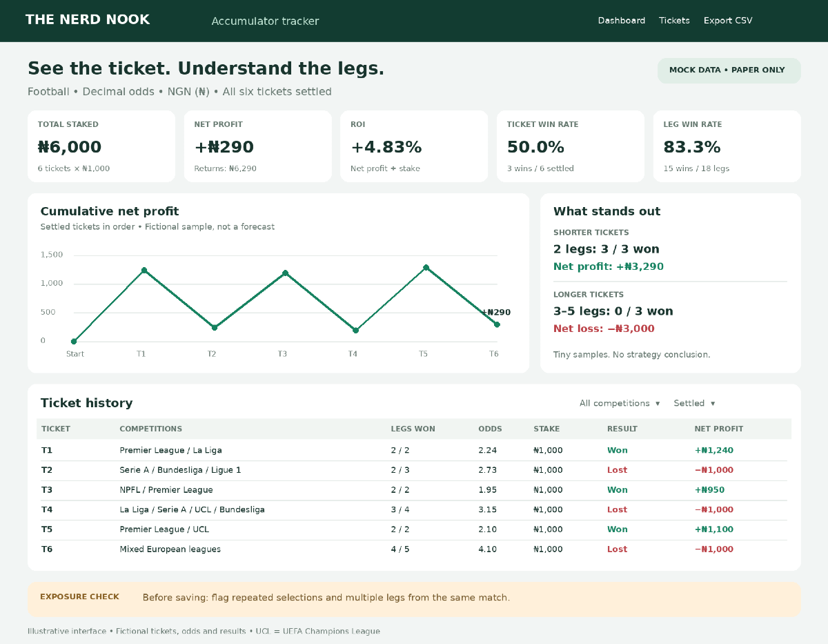Click the T2 data point on chart

pyautogui.click(x=215, y=327)
